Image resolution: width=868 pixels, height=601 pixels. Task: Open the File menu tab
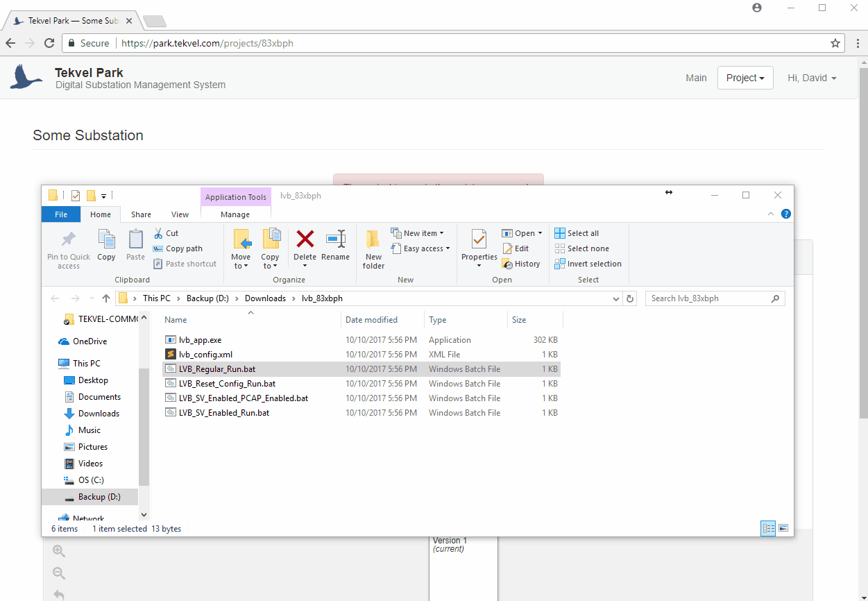[x=61, y=214]
